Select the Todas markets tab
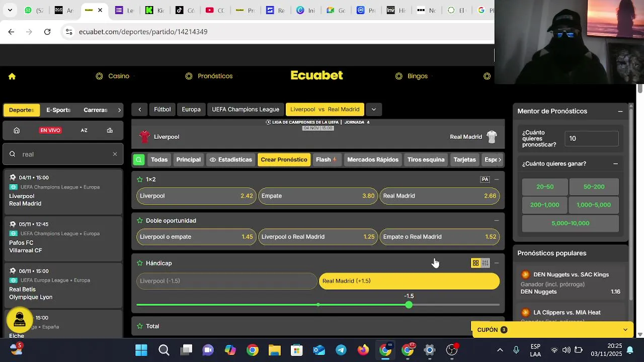 tap(159, 160)
